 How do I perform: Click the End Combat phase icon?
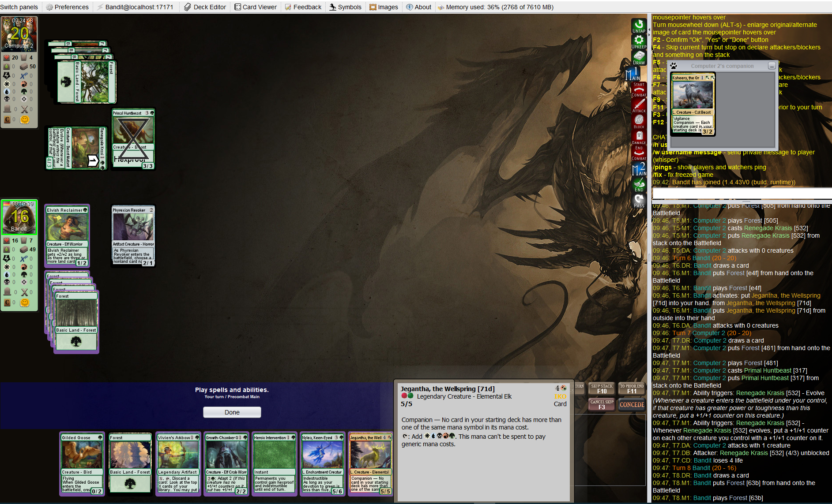pos(639,153)
